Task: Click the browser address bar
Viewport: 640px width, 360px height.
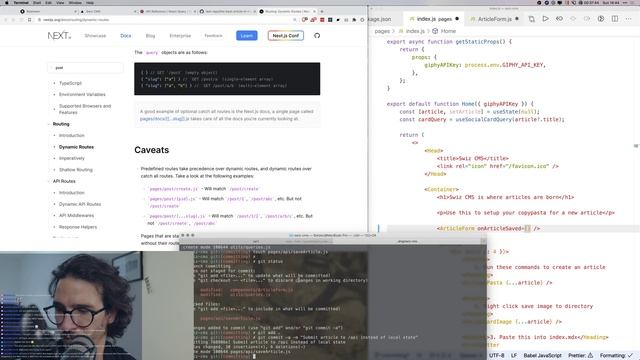Action: point(163,20)
